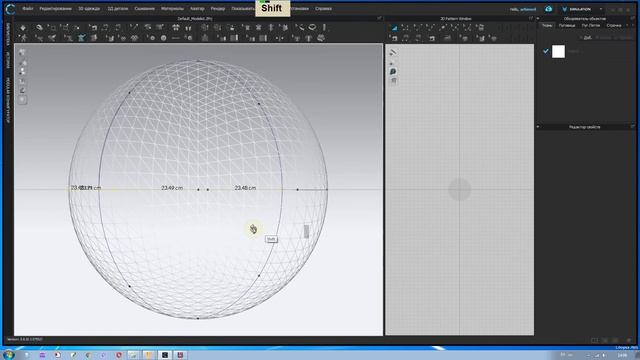The width and height of the screenshot is (640, 360).
Task: Open the Аватар menu
Action: 197,9
